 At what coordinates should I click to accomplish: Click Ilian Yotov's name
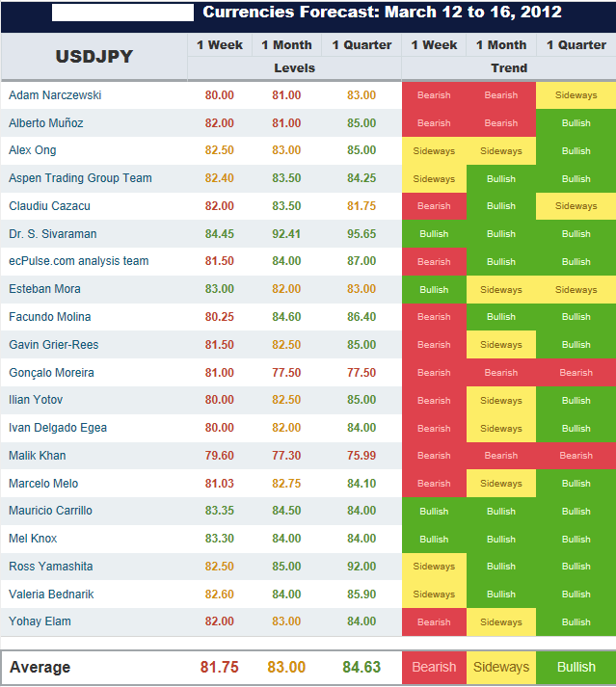(36, 400)
